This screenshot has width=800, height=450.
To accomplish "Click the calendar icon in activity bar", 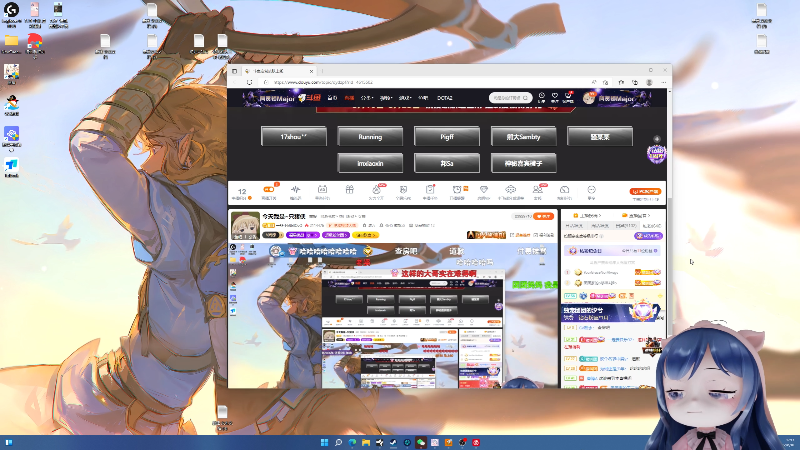I will [x=322, y=191].
